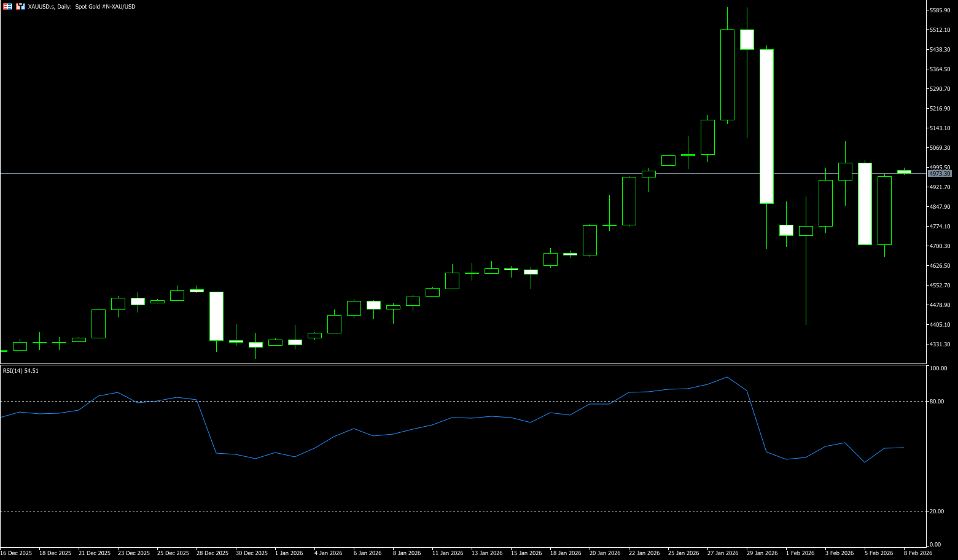
Task: Open the Depth of Market icon
Action: 21,6
